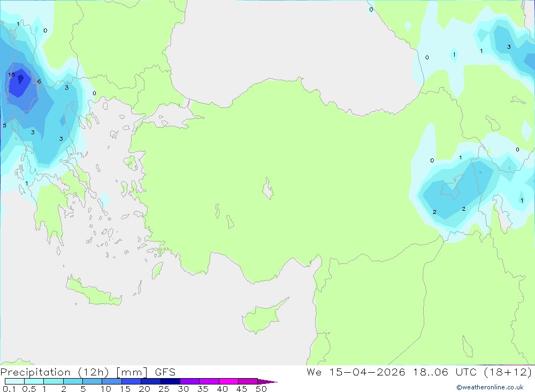Click legend scale label '10'

(105, 389)
